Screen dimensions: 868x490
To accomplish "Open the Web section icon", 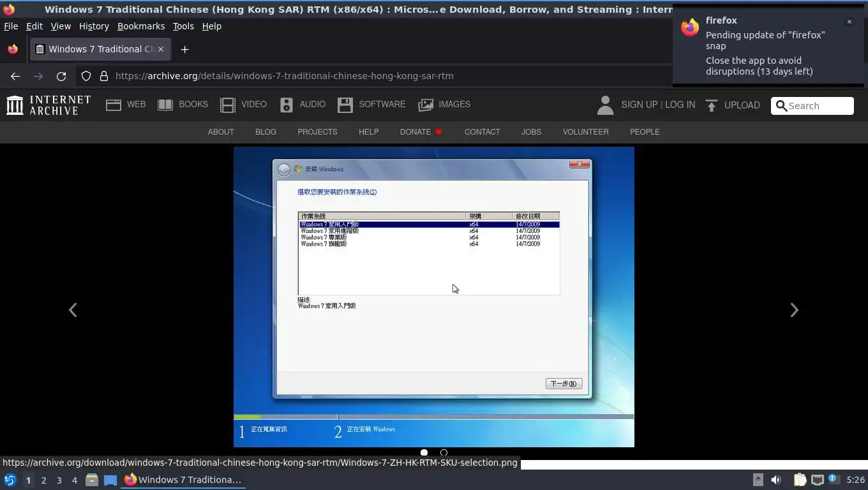I will tap(114, 105).
